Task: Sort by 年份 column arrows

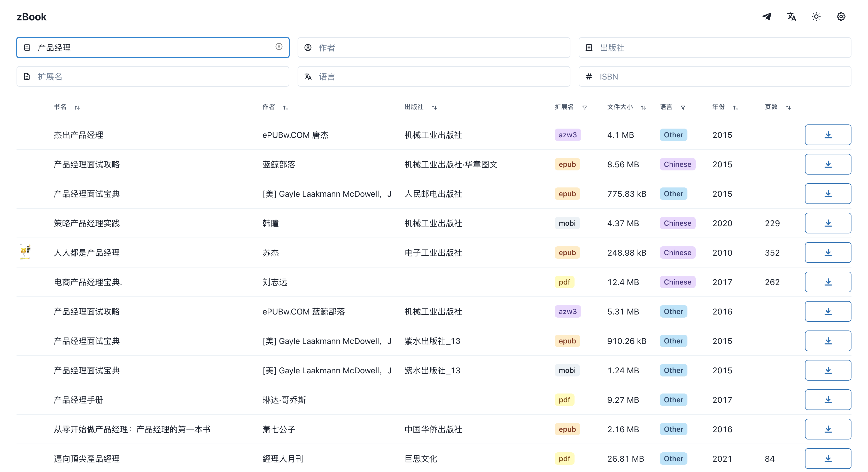Action: click(x=735, y=107)
